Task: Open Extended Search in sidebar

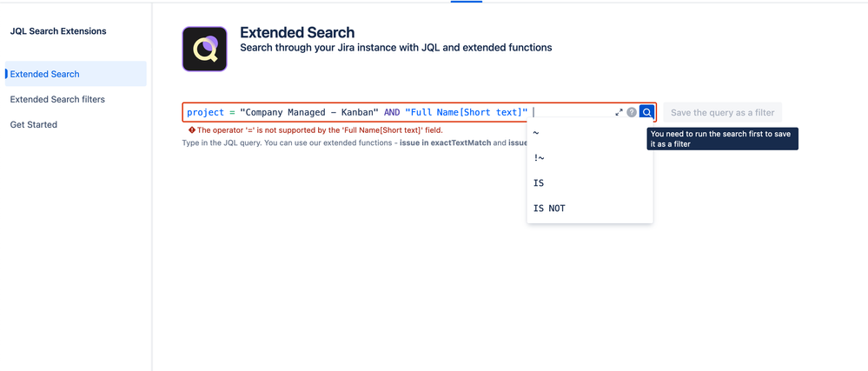Action: pos(76,74)
